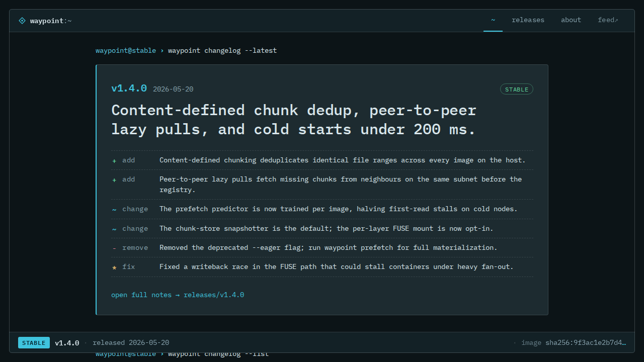Open the home tilde tab
Image resolution: width=644 pixels, height=362 pixels.
click(493, 20)
